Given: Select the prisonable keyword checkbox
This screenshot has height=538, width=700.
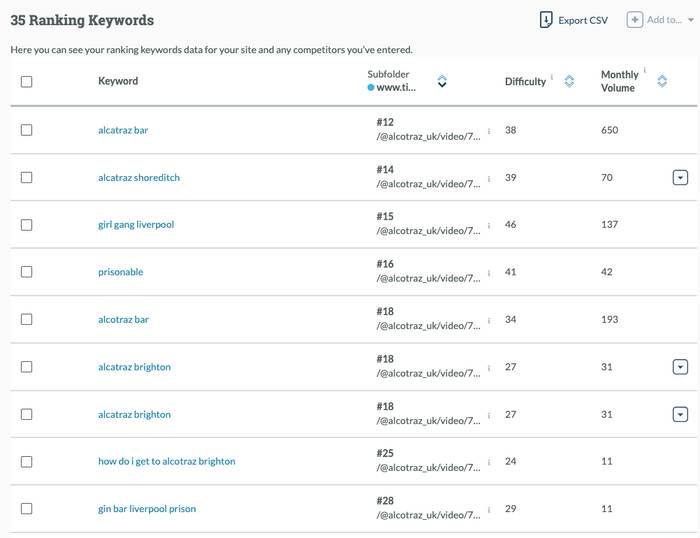Looking at the screenshot, I should (27, 272).
